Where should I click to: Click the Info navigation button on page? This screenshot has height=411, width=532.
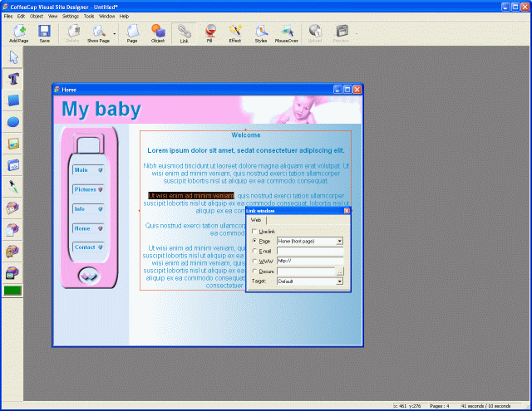(x=88, y=209)
